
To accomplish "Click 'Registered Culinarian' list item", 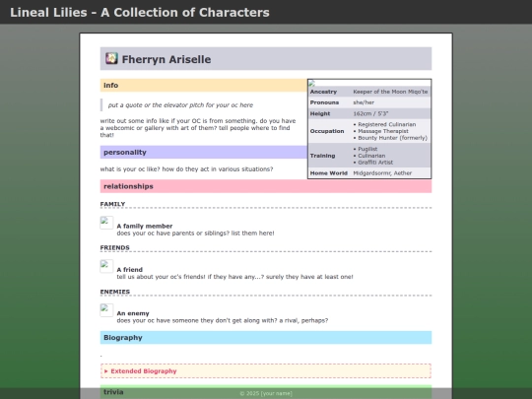I will [x=387, y=124].
